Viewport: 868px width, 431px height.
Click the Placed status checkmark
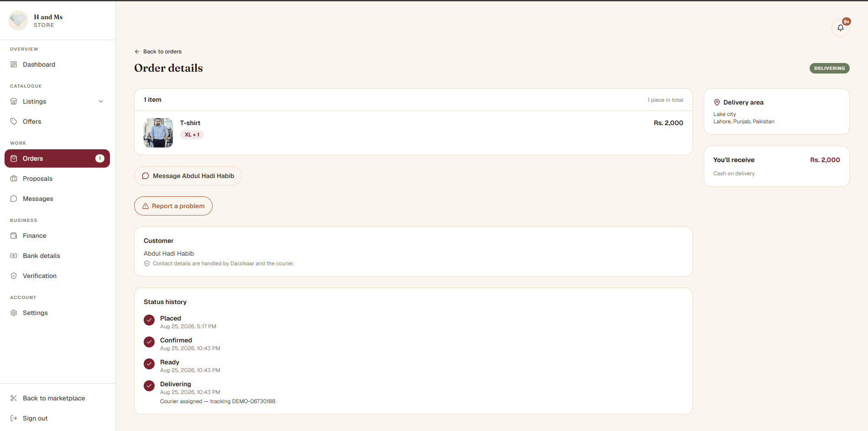click(x=149, y=320)
